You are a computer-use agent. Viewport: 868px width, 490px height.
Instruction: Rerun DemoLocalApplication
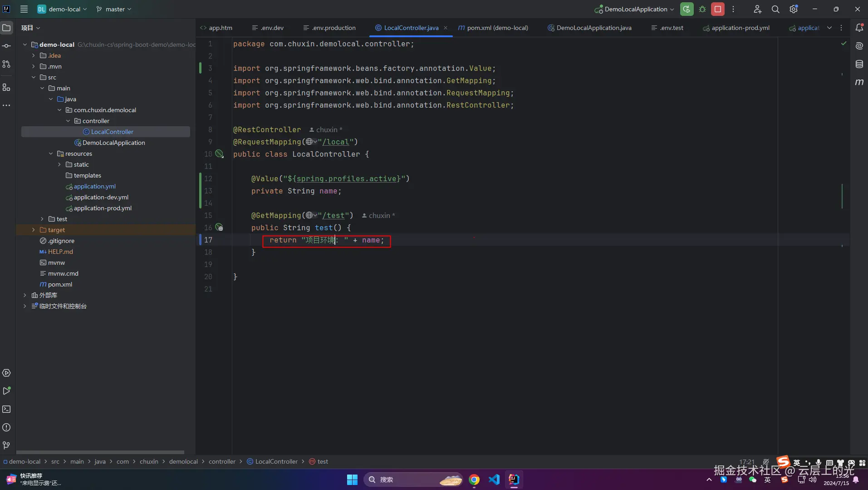pyautogui.click(x=687, y=9)
